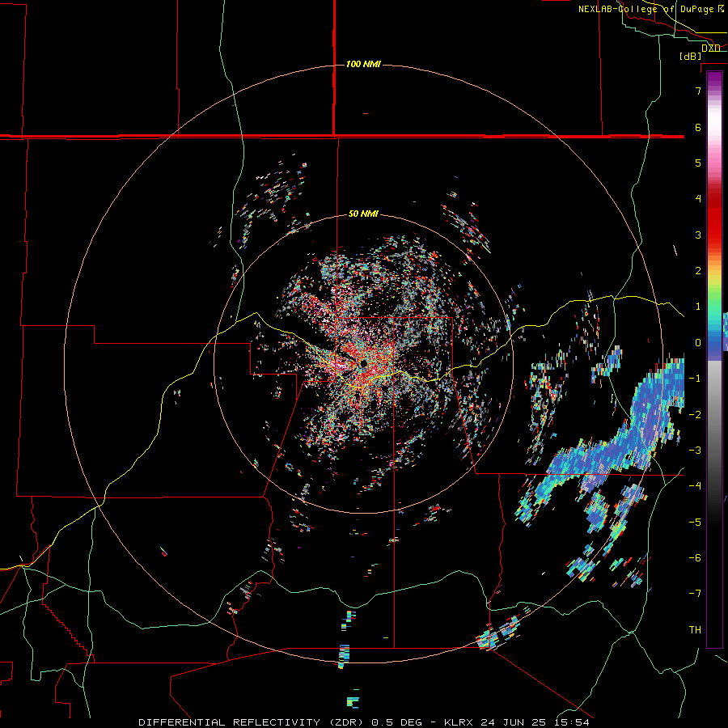728x728 pixels.
Task: Click the -5 value on the dB scale
Action: point(695,523)
